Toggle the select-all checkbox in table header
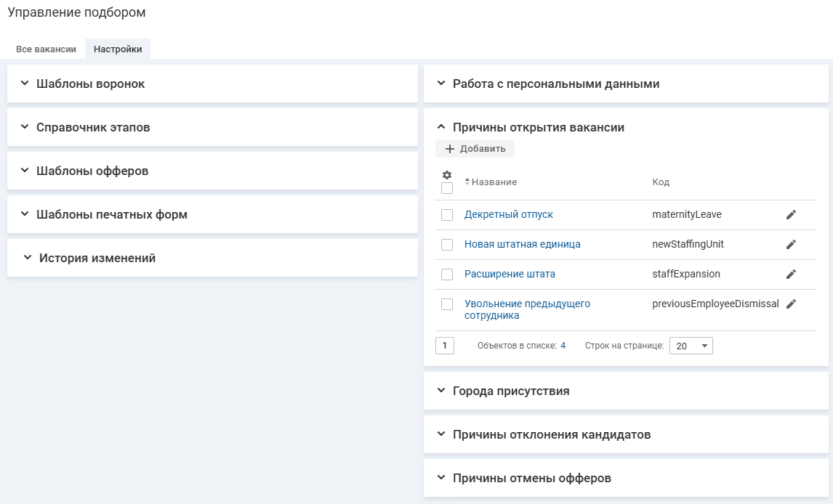Screen dimensions: 833x504 pyautogui.click(x=447, y=188)
